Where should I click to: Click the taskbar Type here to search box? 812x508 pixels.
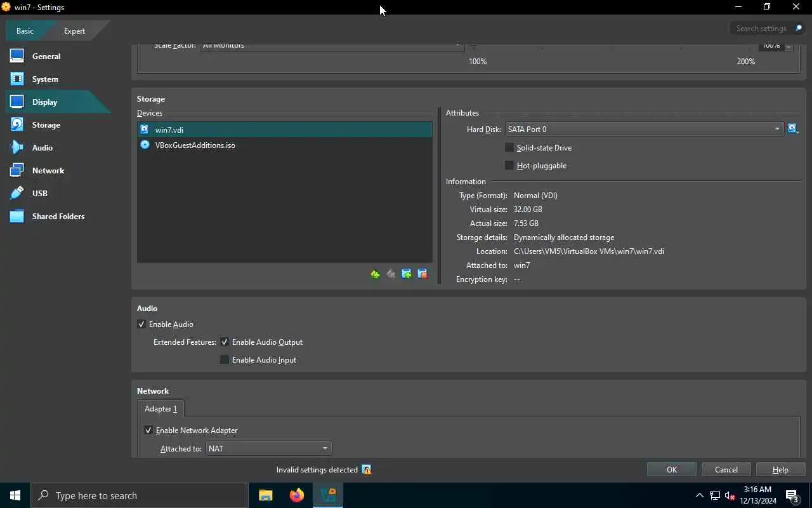[x=140, y=495]
